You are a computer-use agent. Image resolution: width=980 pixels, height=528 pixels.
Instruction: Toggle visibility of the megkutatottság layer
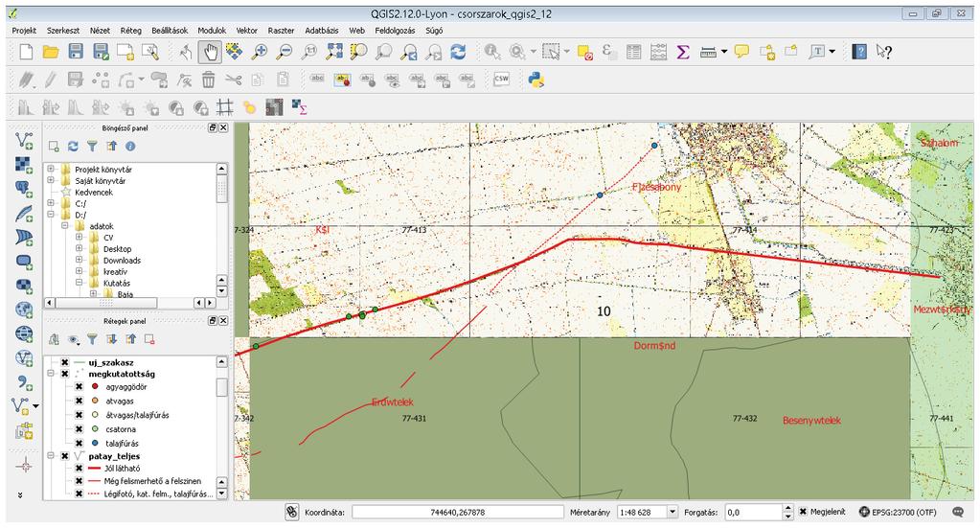coord(64,375)
